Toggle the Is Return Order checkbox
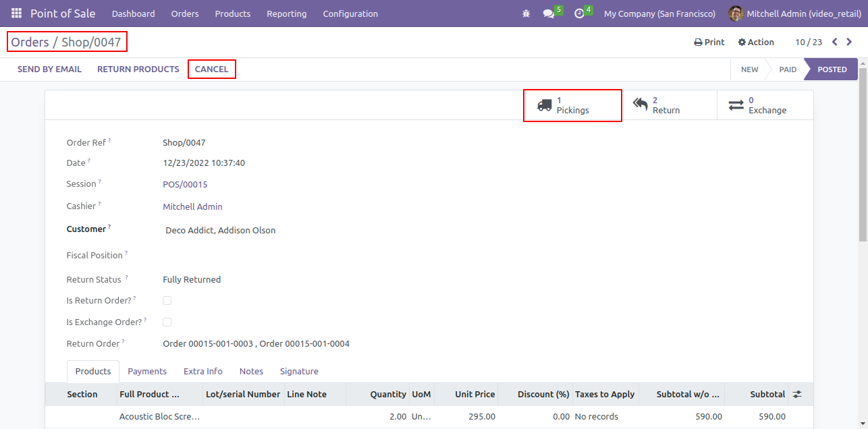Viewport: 868px width, 429px height. [167, 300]
